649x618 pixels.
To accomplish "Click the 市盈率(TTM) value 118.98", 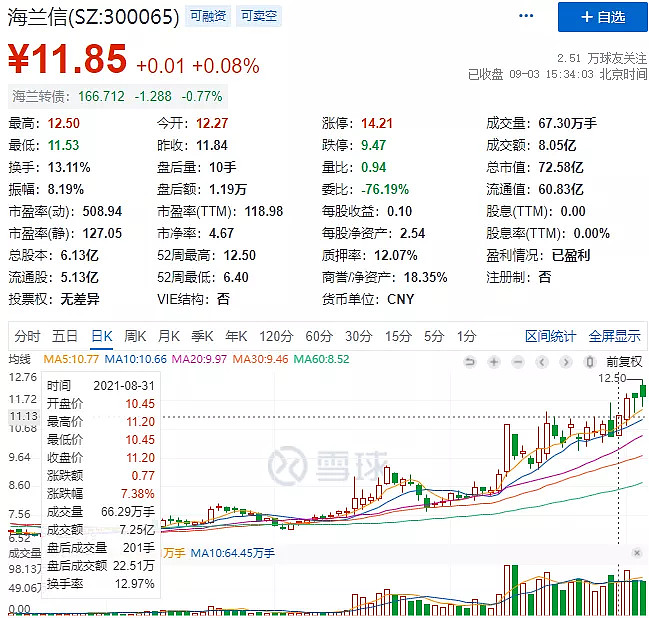I will tap(264, 212).
